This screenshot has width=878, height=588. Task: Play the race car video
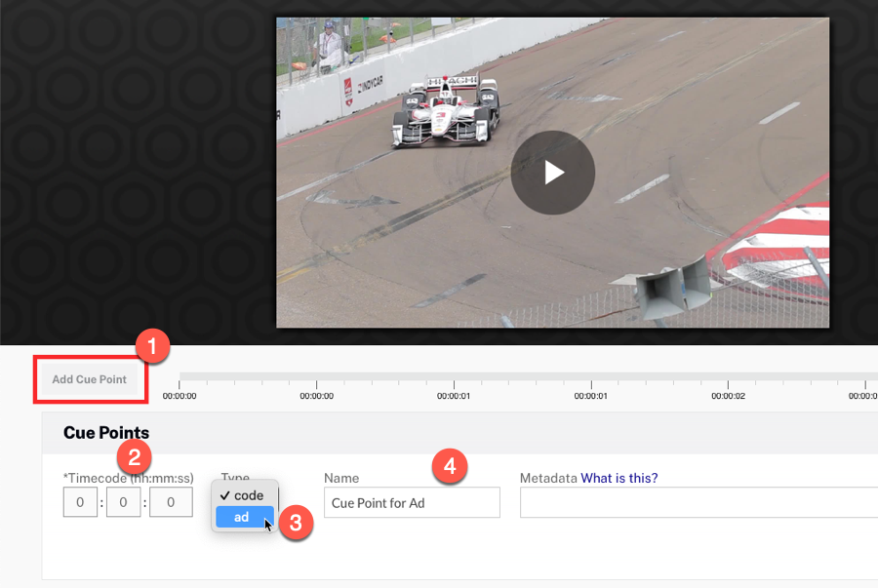point(553,173)
